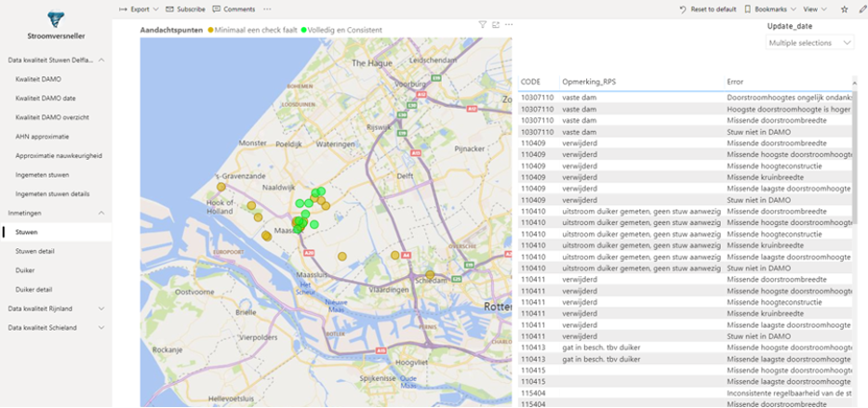Screen dimensions: 868x408
Task: Open the Kwaliteit DAMO date page
Action: (x=46, y=99)
